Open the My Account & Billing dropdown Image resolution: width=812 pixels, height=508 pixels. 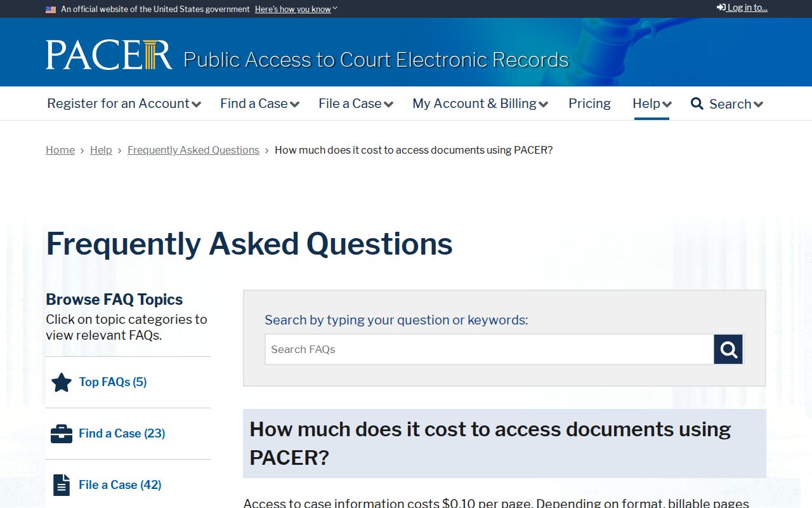click(480, 104)
